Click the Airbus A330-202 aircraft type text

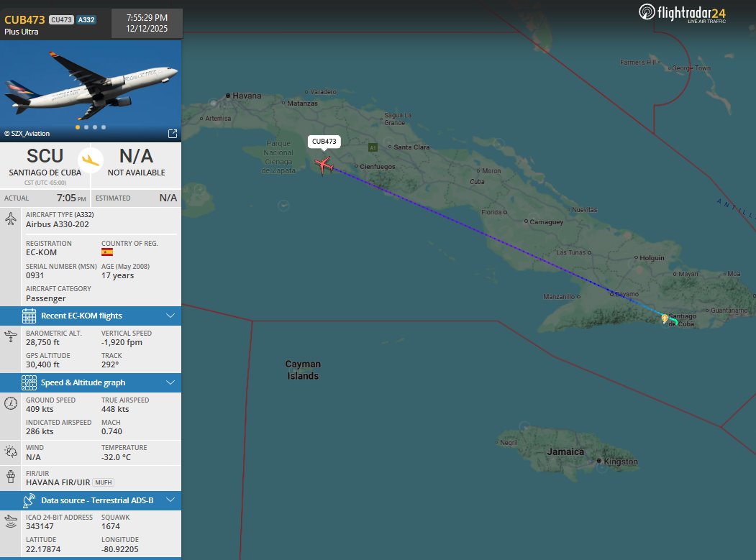[58, 224]
